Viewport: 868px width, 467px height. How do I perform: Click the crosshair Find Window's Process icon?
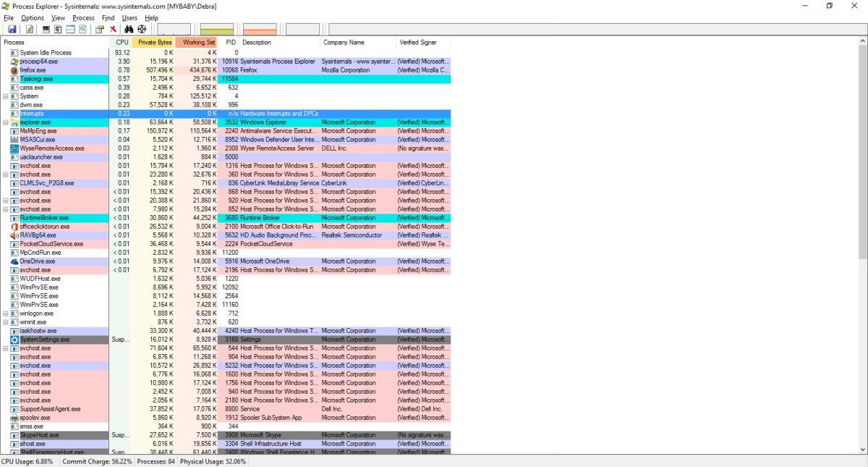point(142,29)
